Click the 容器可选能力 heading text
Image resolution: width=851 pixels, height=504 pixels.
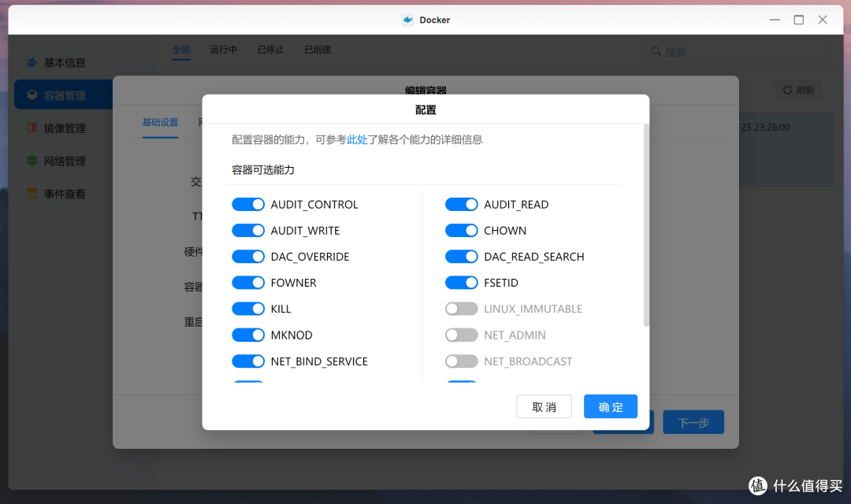click(x=263, y=170)
